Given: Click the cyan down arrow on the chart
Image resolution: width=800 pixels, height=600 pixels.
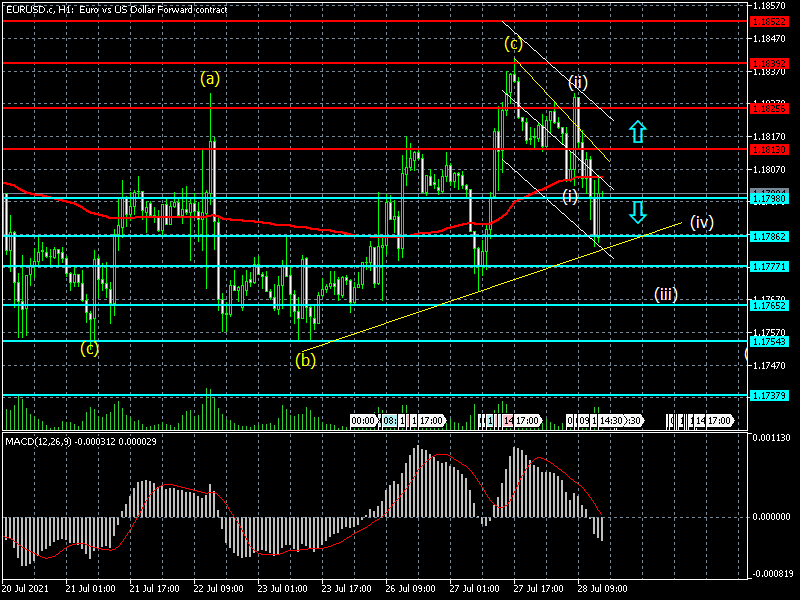Looking at the screenshot, I should (637, 211).
